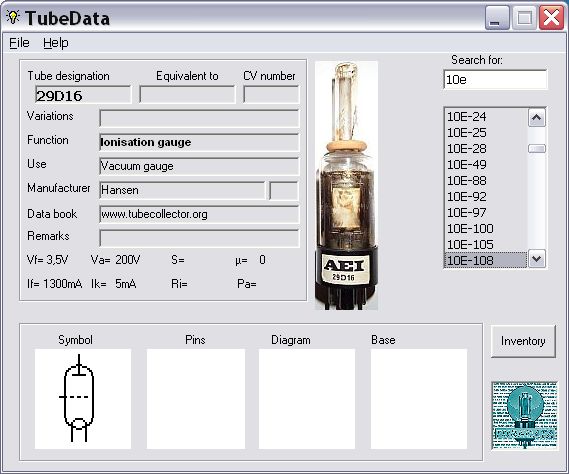Select the highlighted 10E-108 entry

coord(486,260)
